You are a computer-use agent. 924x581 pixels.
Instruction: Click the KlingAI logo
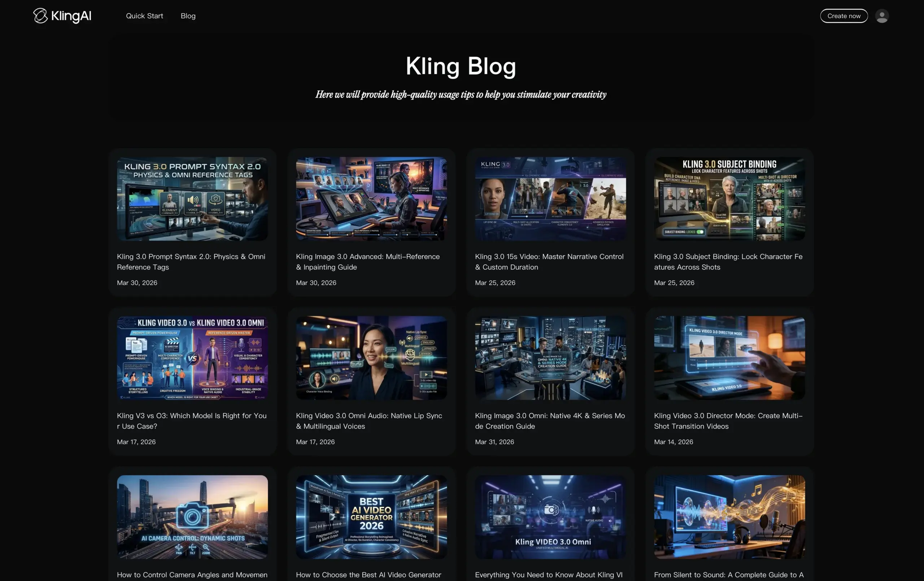click(62, 16)
